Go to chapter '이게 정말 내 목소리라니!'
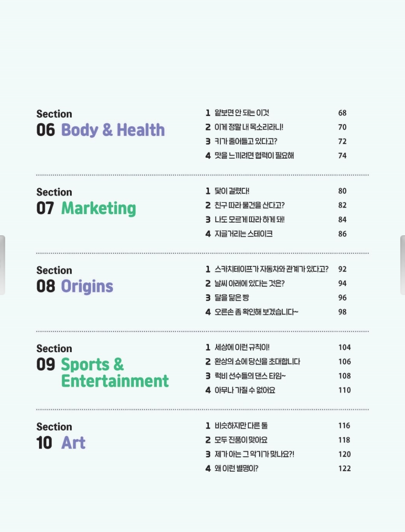Viewport: 405px width, 532px height. (249, 127)
